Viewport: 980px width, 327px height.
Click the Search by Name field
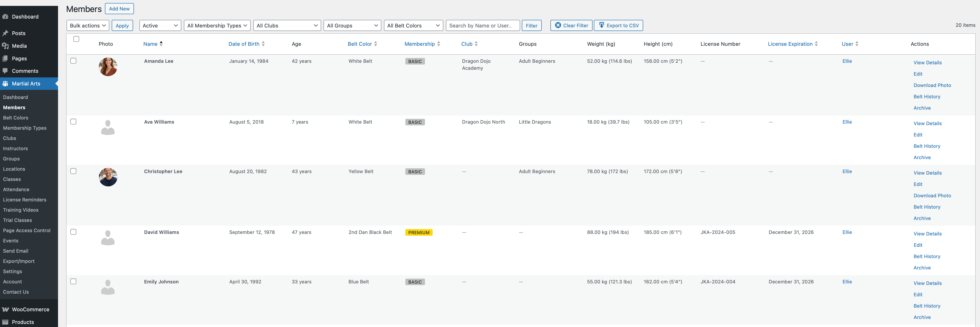click(483, 25)
